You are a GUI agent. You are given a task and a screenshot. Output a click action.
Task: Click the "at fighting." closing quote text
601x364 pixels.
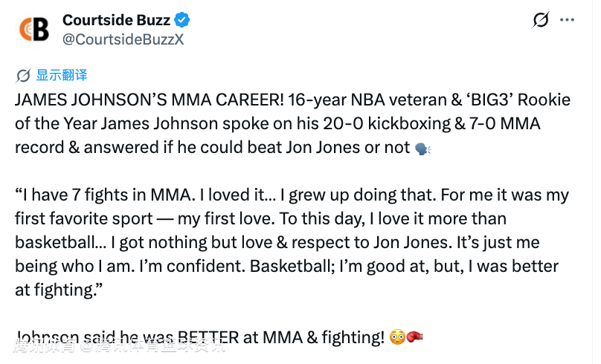point(59,290)
